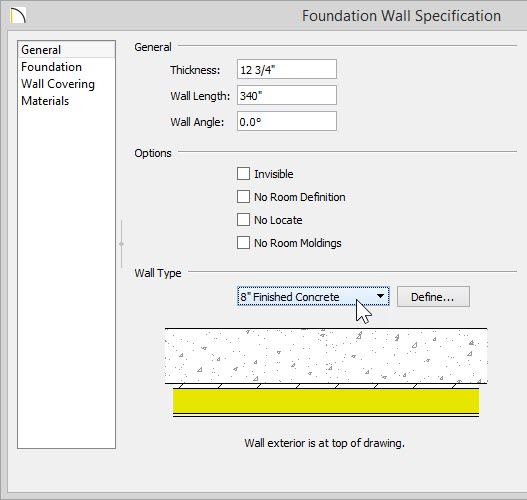Click the yellow layer in wall preview
This screenshot has width=527, height=500.
(326, 401)
